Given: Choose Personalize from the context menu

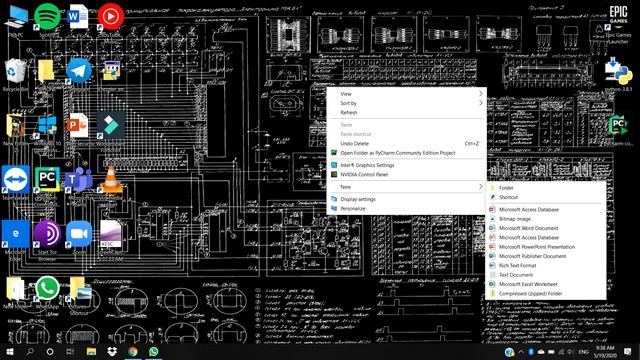Looking at the screenshot, I should click(406, 209).
